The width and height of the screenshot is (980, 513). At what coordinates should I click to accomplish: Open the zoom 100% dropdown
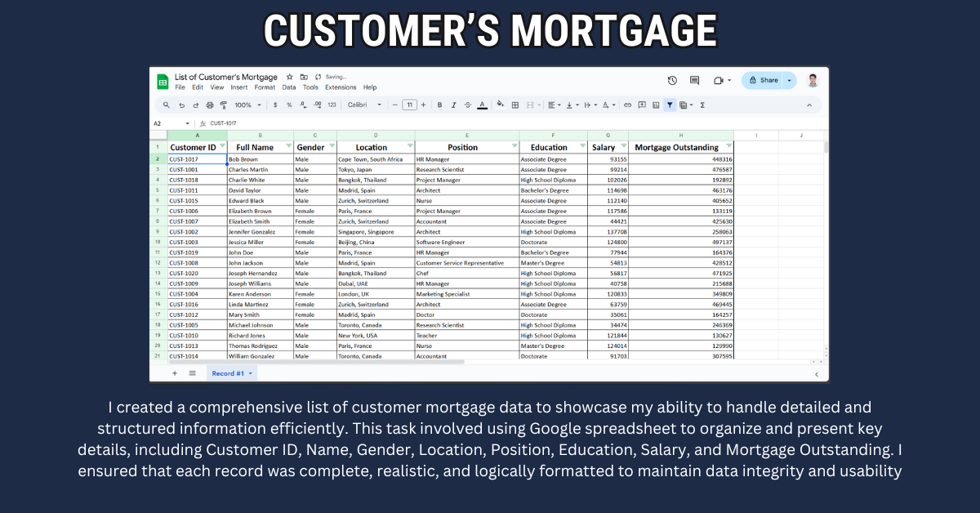pyautogui.click(x=248, y=105)
